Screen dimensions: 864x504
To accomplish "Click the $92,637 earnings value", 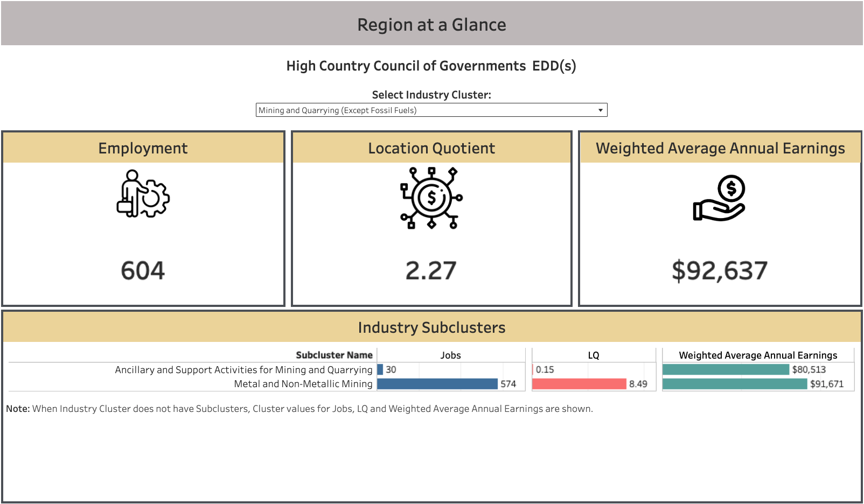I will [x=720, y=270].
